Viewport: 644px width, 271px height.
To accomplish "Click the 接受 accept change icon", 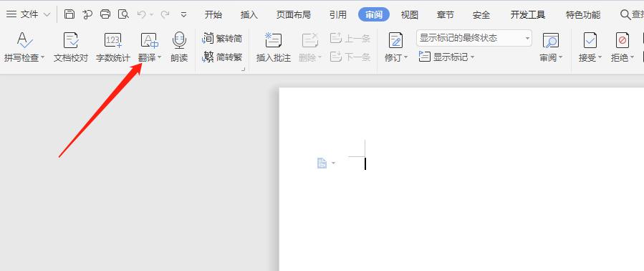I will pos(590,41).
